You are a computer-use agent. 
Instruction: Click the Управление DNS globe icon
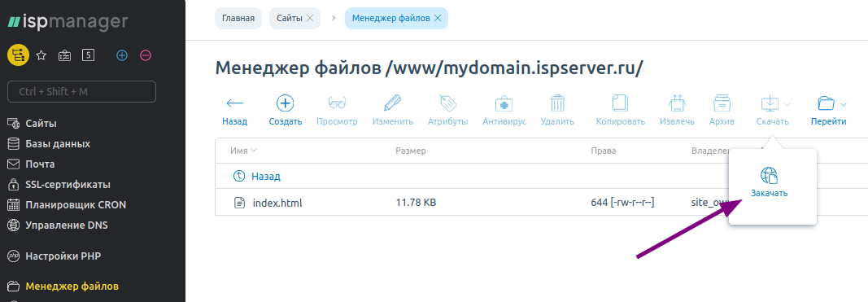[13, 225]
